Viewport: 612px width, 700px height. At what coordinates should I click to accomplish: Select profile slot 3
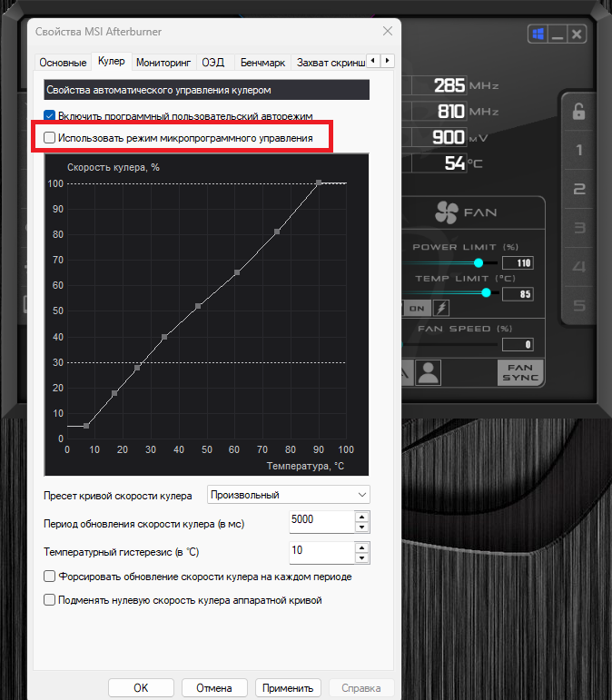[x=579, y=228]
